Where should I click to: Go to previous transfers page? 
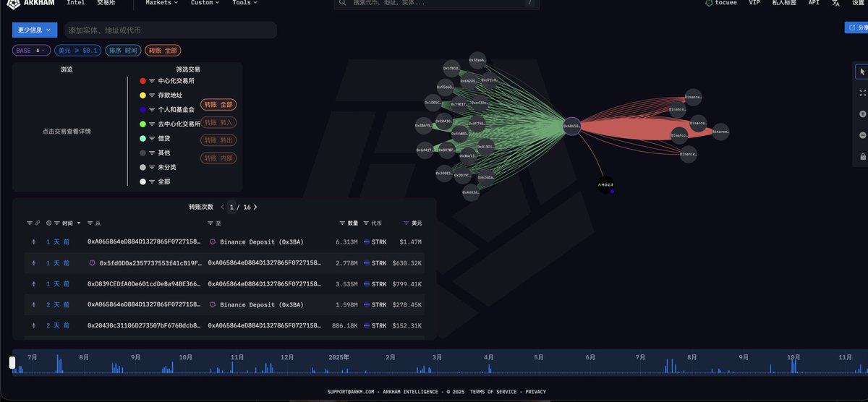(222, 207)
